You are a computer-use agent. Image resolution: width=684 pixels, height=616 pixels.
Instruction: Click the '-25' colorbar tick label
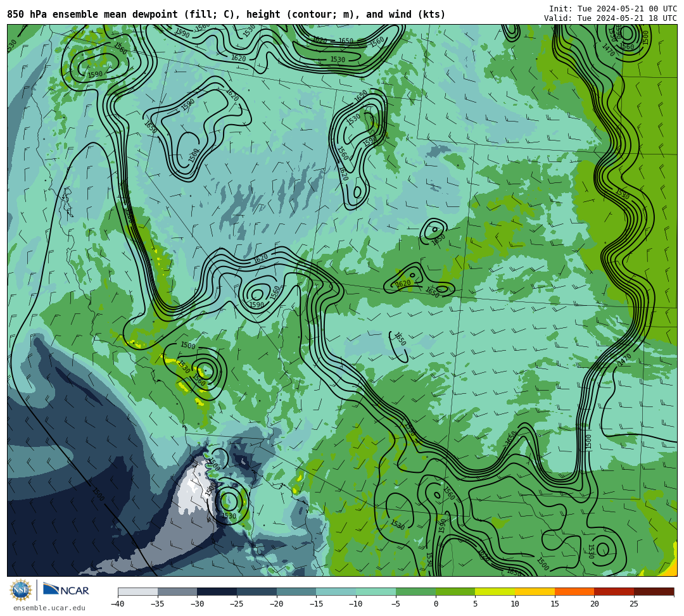[x=237, y=604]
